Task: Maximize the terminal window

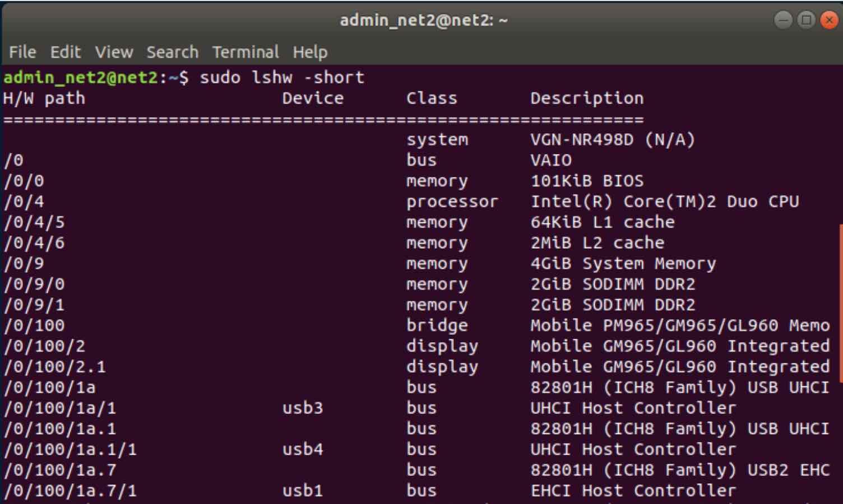Action: (806, 20)
